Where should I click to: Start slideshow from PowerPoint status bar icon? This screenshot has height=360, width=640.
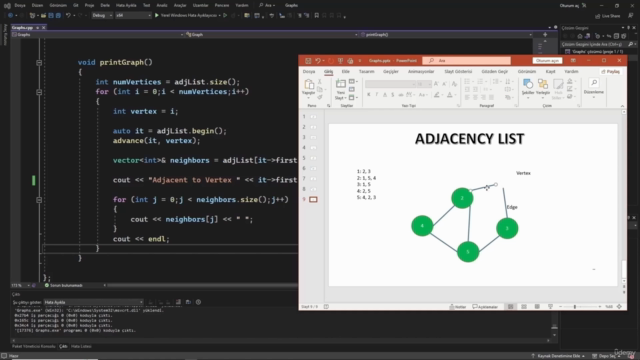click(x=550, y=307)
